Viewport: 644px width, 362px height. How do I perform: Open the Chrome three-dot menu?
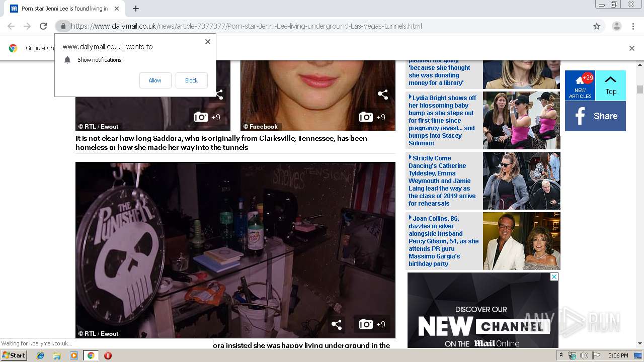point(633,26)
